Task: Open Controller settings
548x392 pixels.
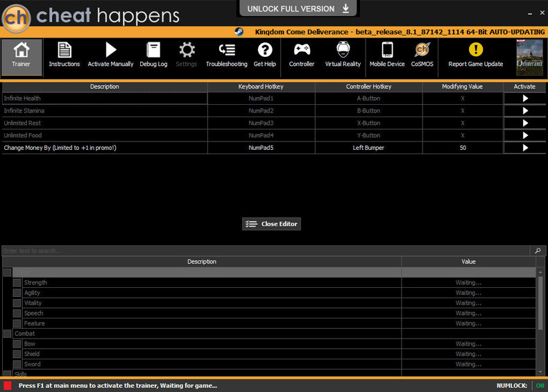Action: [302, 54]
